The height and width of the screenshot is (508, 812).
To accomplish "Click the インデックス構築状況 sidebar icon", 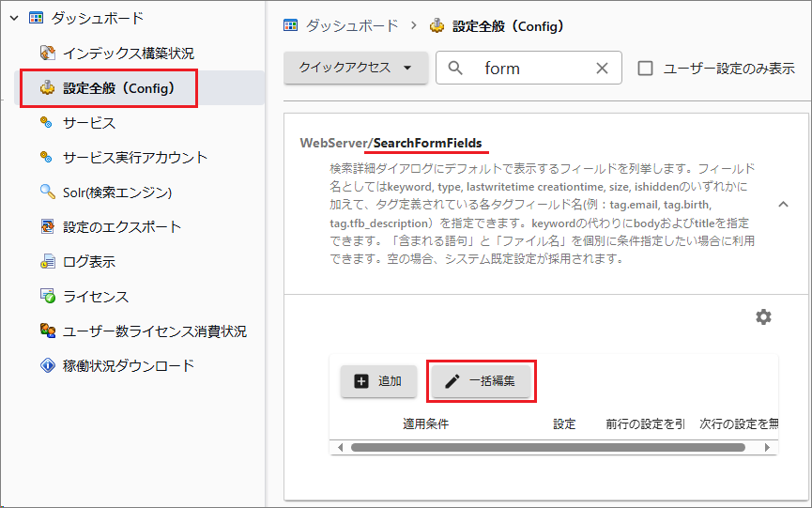I will pos(47,54).
